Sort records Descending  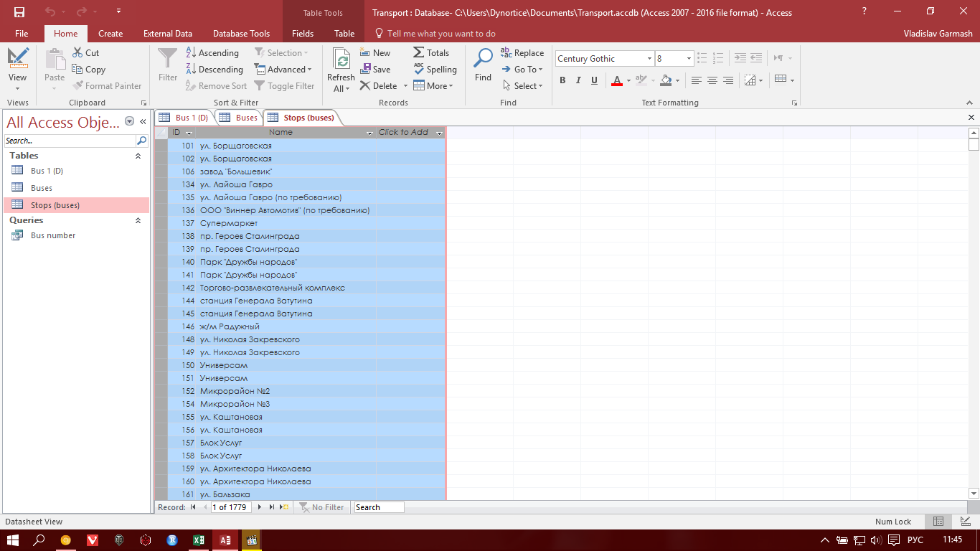214,69
